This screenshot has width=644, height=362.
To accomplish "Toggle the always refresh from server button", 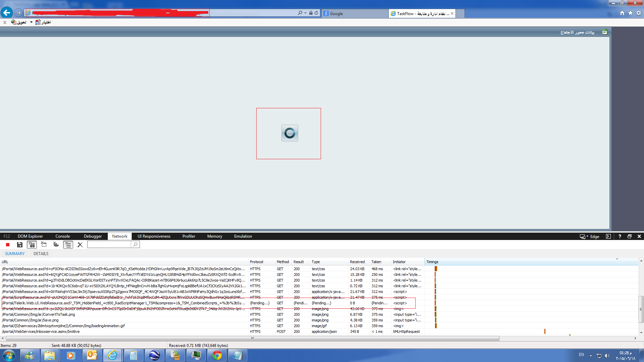I will (32, 245).
